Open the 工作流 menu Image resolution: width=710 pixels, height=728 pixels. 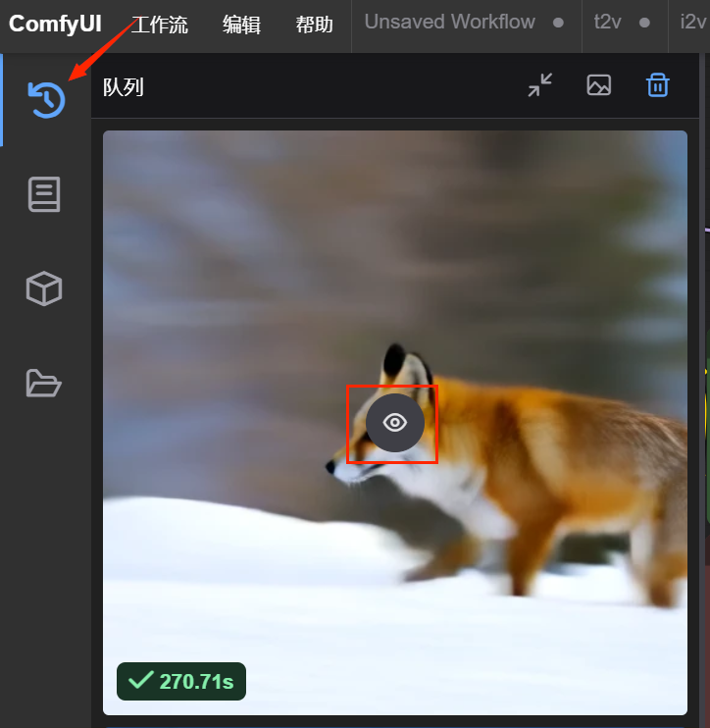[160, 25]
